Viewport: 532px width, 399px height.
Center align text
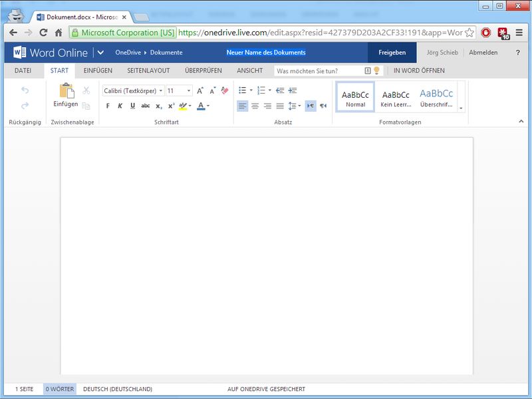click(255, 106)
